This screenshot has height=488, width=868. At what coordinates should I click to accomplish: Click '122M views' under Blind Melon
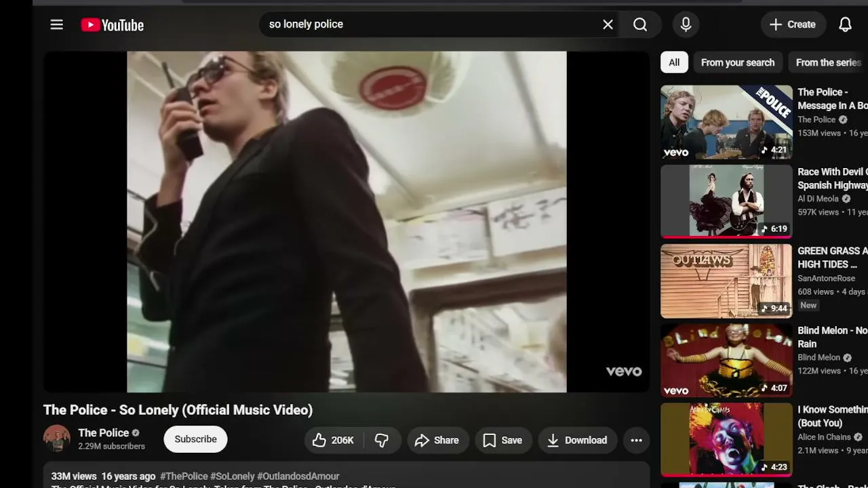[819, 371]
